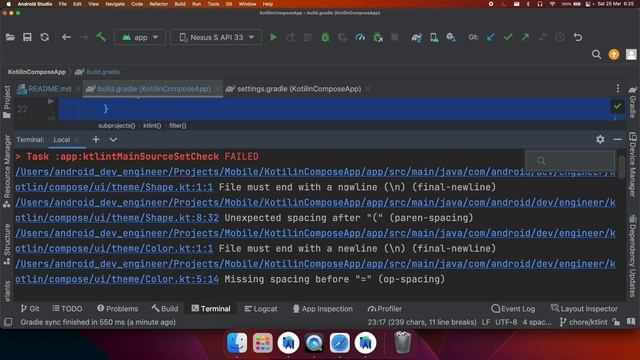
Task: Build project hammer icon
Action: [x=101, y=38]
